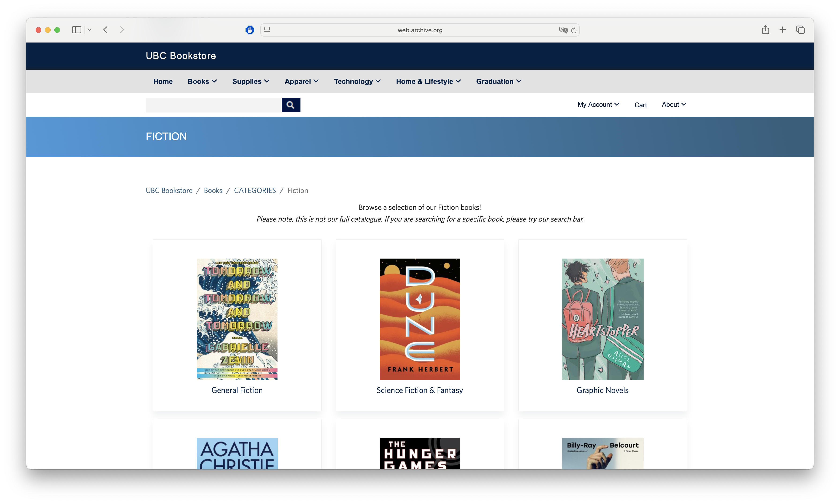The height and width of the screenshot is (504, 840).
Task: Open the Share icon in Safari toolbar
Action: click(x=765, y=30)
